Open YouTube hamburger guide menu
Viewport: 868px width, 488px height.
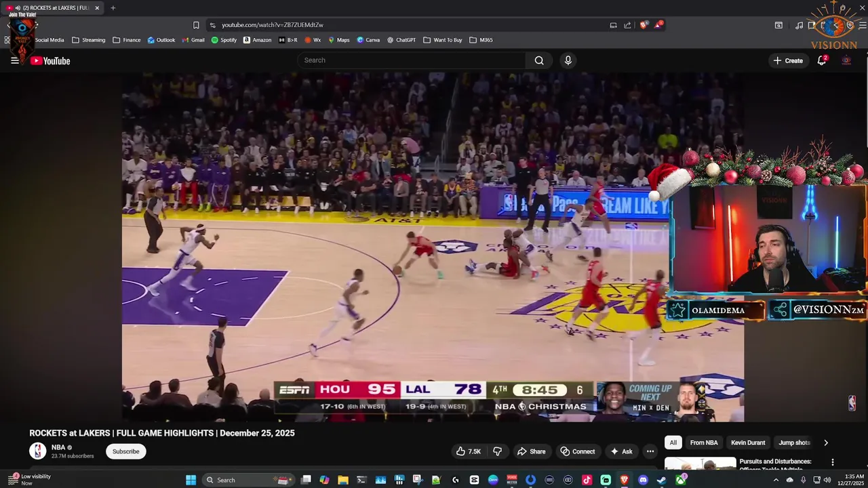click(x=14, y=60)
